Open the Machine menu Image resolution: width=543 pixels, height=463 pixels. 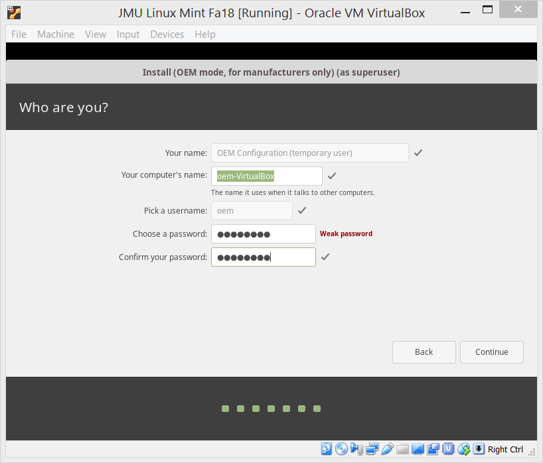tap(56, 34)
